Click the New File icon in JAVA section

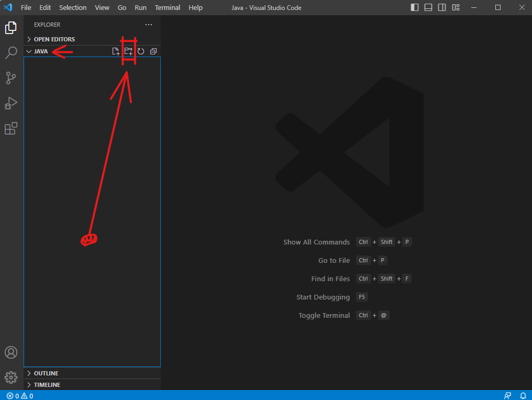[x=116, y=51]
